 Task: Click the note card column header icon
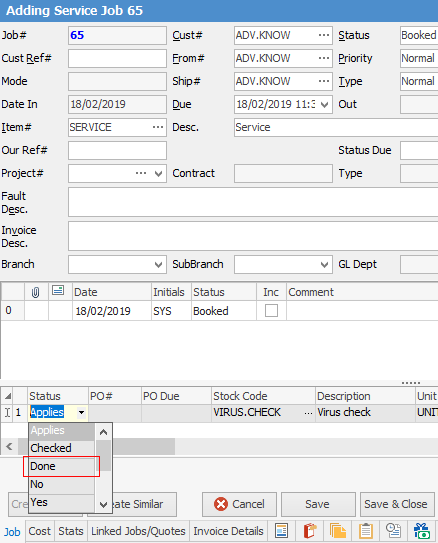58,291
